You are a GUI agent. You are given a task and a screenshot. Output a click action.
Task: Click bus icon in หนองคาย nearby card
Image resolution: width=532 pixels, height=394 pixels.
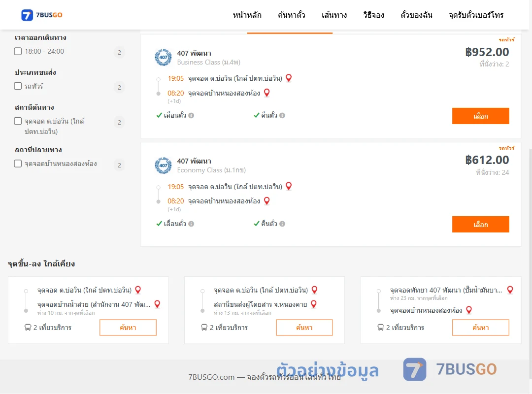click(x=204, y=328)
